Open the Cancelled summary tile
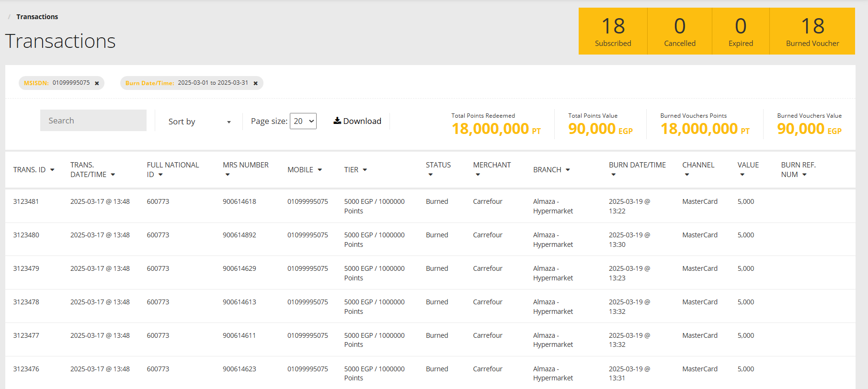Viewport: 868px width, 389px height. (x=679, y=31)
